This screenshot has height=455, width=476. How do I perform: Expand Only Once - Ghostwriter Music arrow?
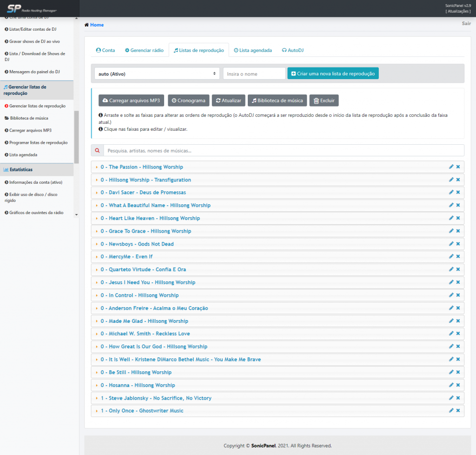coord(97,411)
